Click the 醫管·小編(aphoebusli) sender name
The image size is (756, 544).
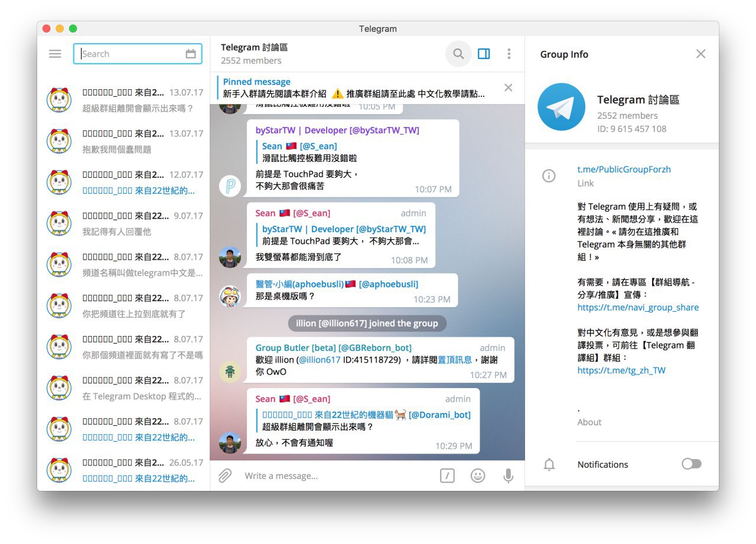[337, 284]
